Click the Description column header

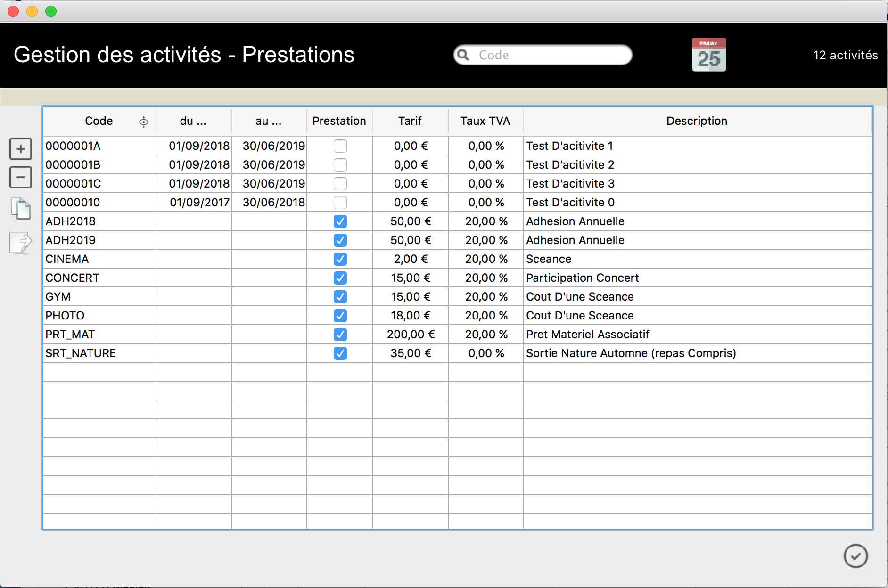(x=697, y=121)
